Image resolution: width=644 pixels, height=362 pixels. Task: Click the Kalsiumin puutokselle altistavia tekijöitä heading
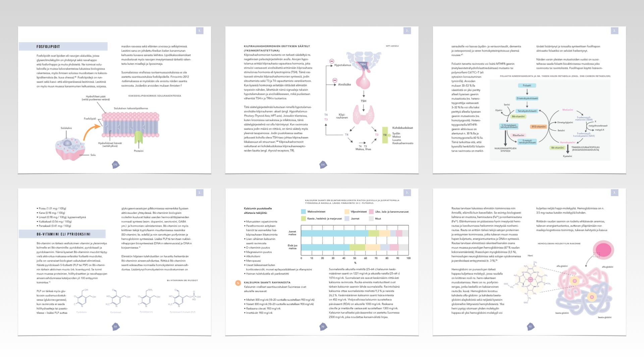(258, 210)
